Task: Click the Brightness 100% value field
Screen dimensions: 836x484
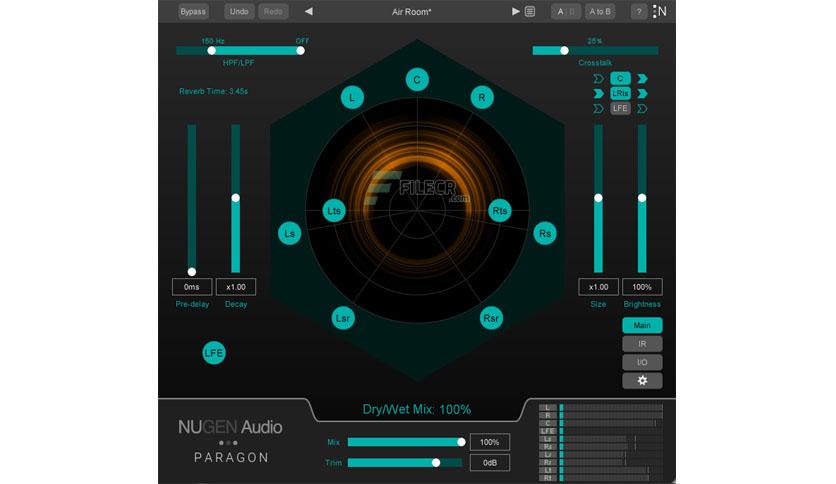Action: tap(642, 287)
